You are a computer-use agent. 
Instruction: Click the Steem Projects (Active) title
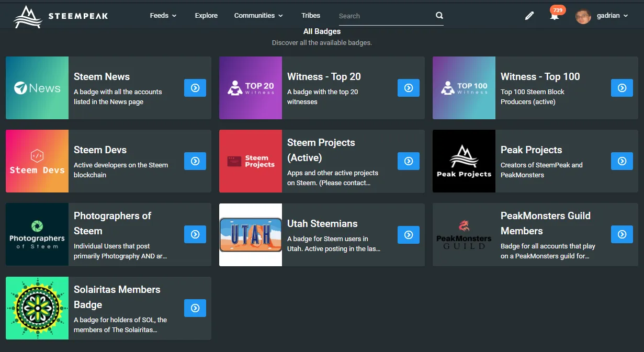pyautogui.click(x=321, y=150)
